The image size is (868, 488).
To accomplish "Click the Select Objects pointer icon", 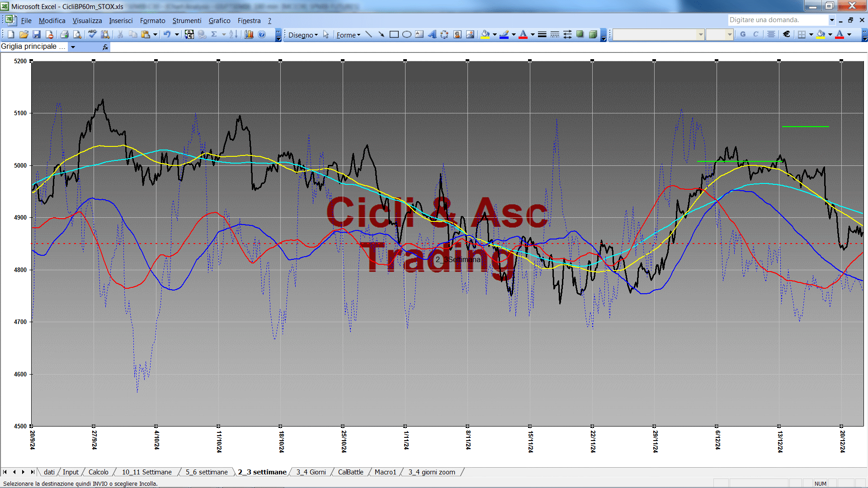I will click(326, 34).
